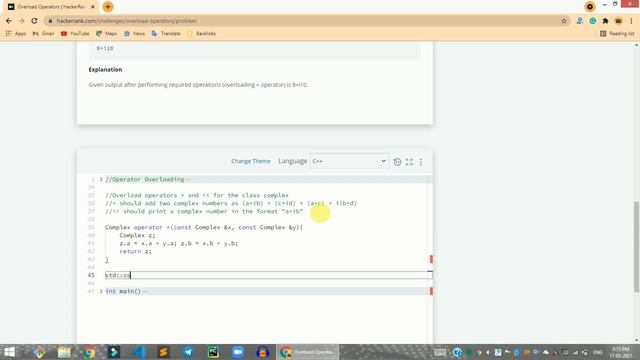The image size is (640, 360).
Task: Open the Reading list
Action: 617,33
